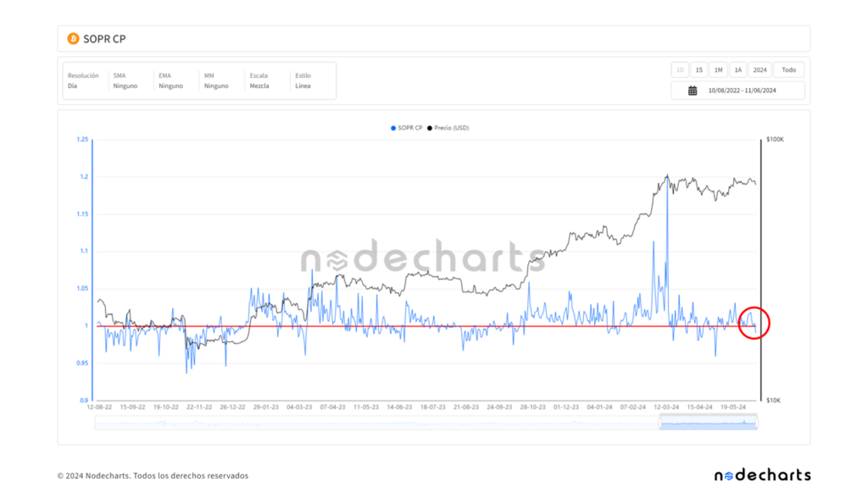Open the Resolución dropdown set to Día
Screen dimensions: 868x488
coord(83,81)
